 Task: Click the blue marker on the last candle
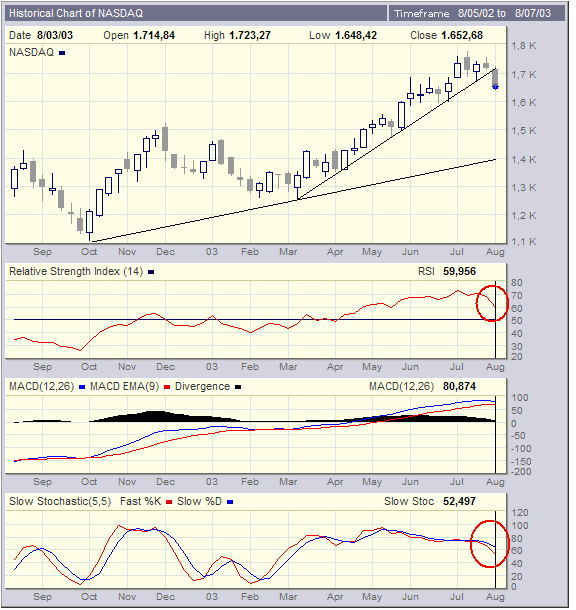click(495, 88)
